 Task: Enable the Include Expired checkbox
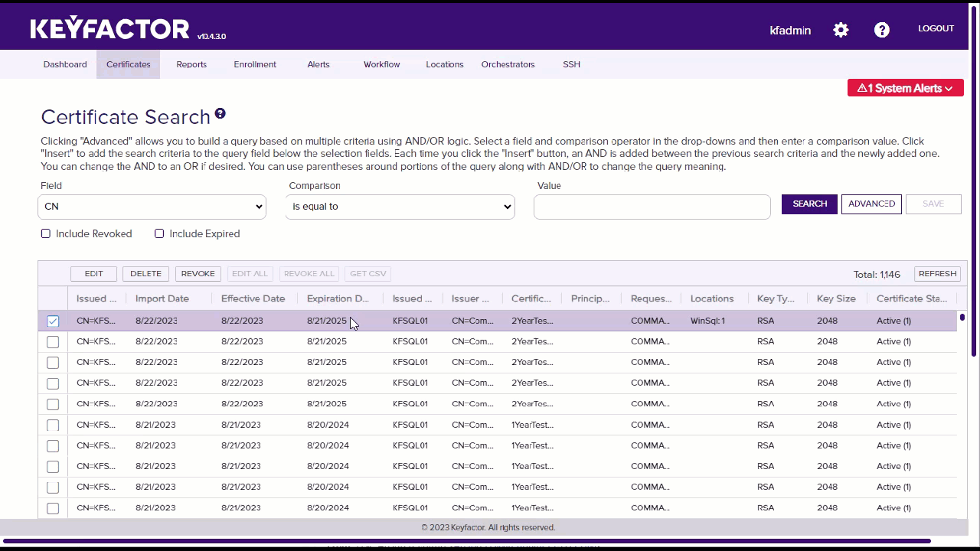[x=159, y=233]
